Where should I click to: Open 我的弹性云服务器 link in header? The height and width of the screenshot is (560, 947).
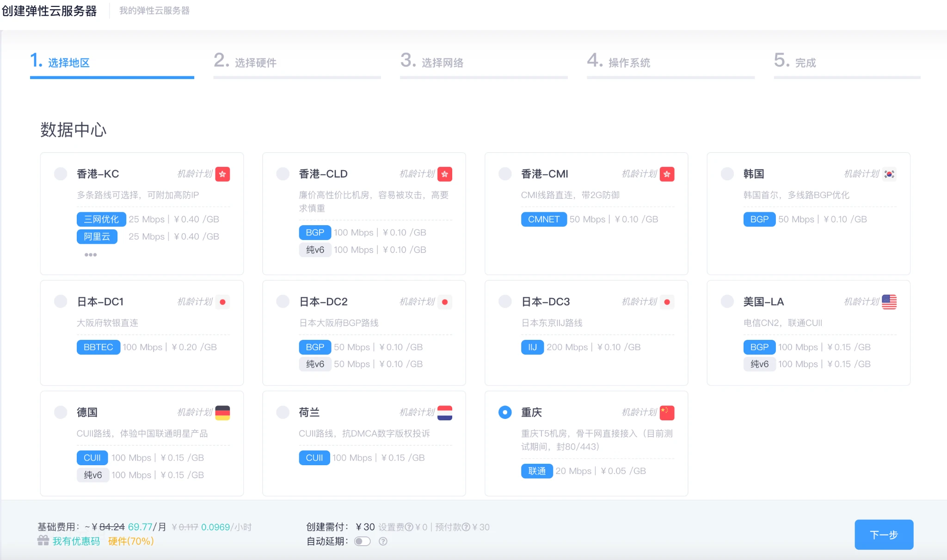pos(154,11)
